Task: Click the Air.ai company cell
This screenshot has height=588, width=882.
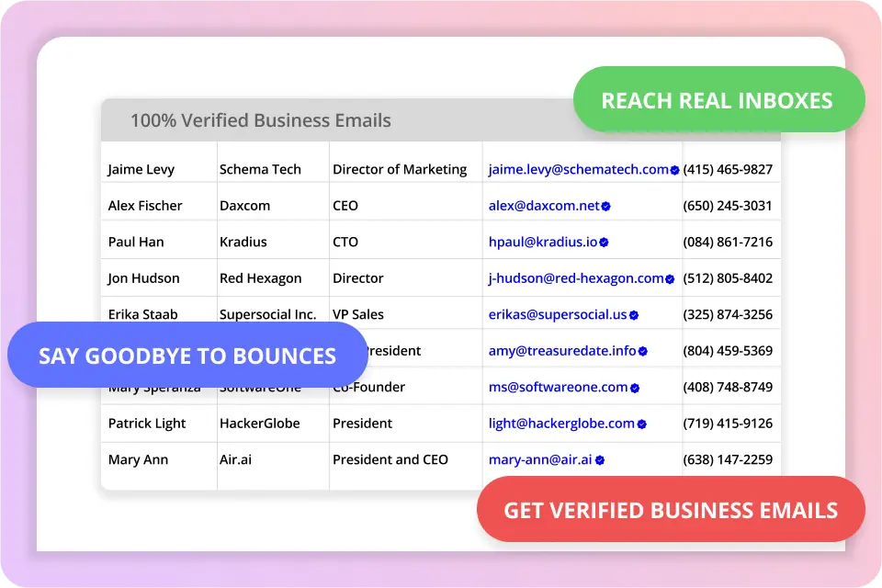Action: tap(236, 459)
